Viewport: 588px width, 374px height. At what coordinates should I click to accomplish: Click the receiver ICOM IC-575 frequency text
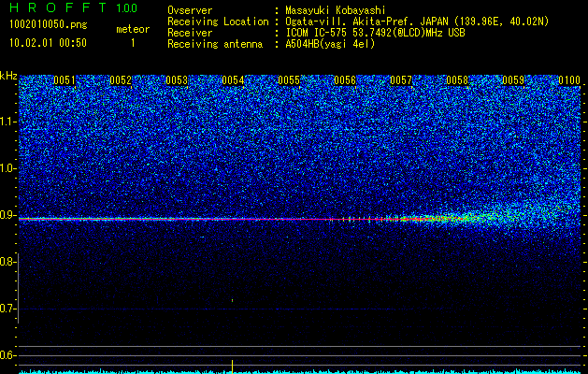click(375, 33)
